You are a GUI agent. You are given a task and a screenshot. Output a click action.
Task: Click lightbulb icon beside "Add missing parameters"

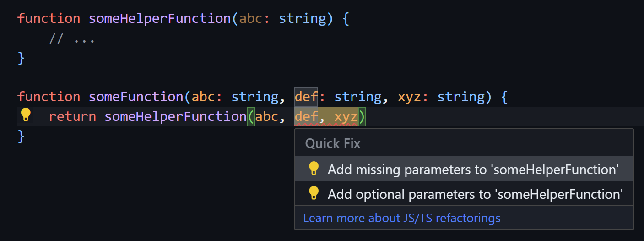pyautogui.click(x=314, y=169)
